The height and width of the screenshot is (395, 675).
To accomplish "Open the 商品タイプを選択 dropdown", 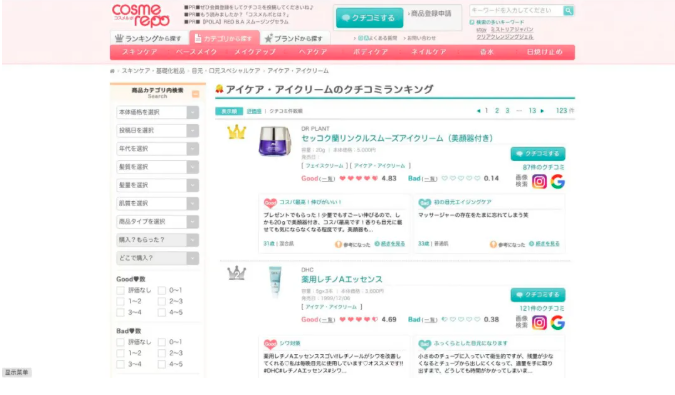I will 158,222.
